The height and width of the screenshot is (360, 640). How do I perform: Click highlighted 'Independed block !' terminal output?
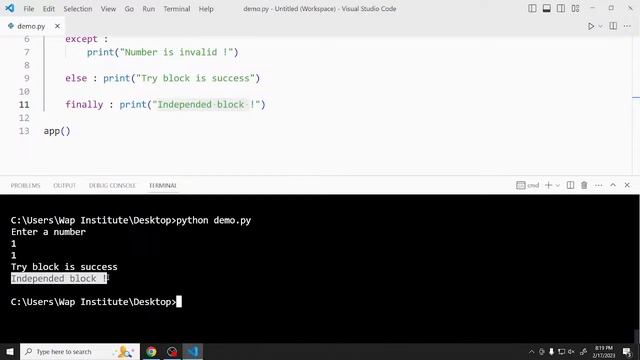click(x=60, y=279)
